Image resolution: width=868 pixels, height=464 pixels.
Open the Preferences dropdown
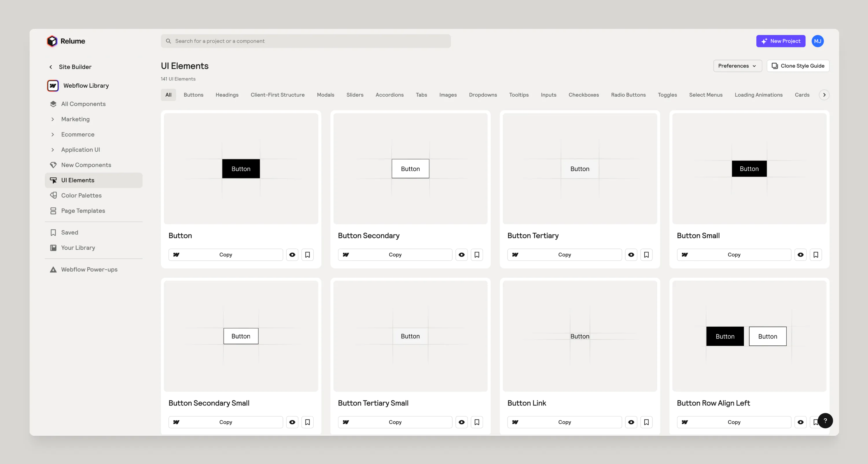(737, 66)
